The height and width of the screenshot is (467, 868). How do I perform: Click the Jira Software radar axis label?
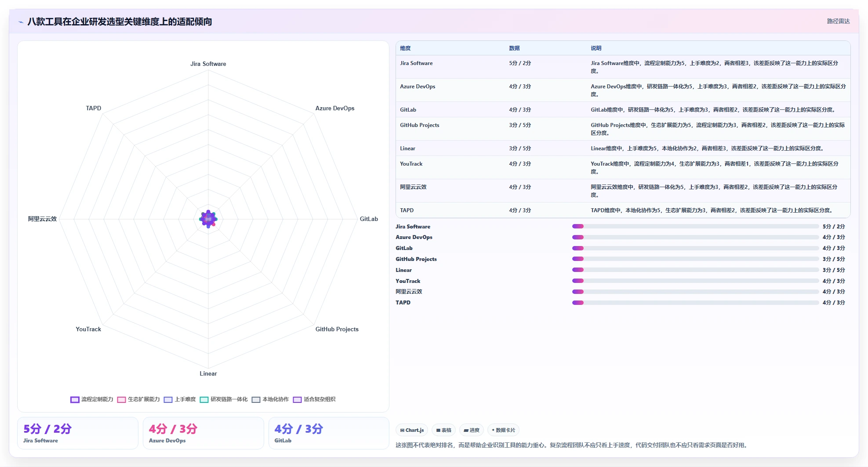point(208,64)
